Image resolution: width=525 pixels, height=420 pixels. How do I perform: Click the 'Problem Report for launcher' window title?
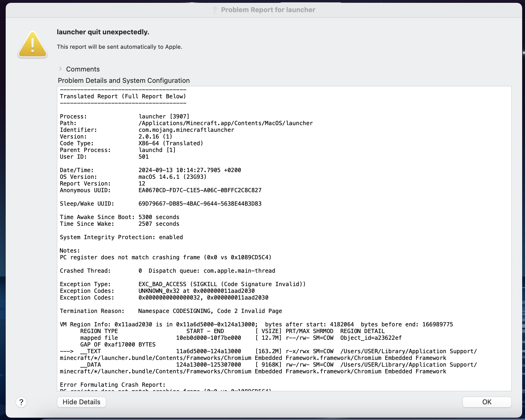click(x=268, y=10)
